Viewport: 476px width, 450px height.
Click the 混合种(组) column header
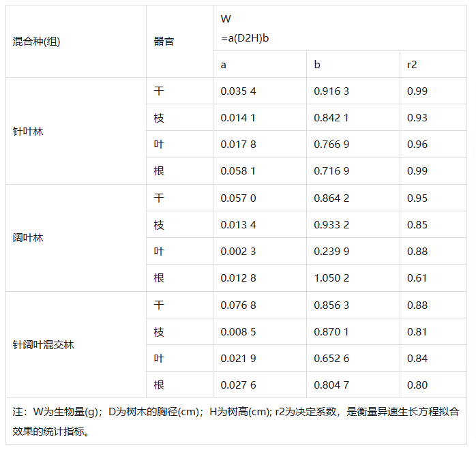coord(76,42)
